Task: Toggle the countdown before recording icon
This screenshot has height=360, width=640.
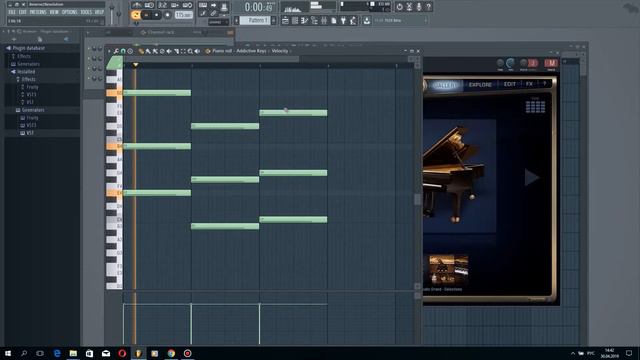Action: (x=162, y=5)
